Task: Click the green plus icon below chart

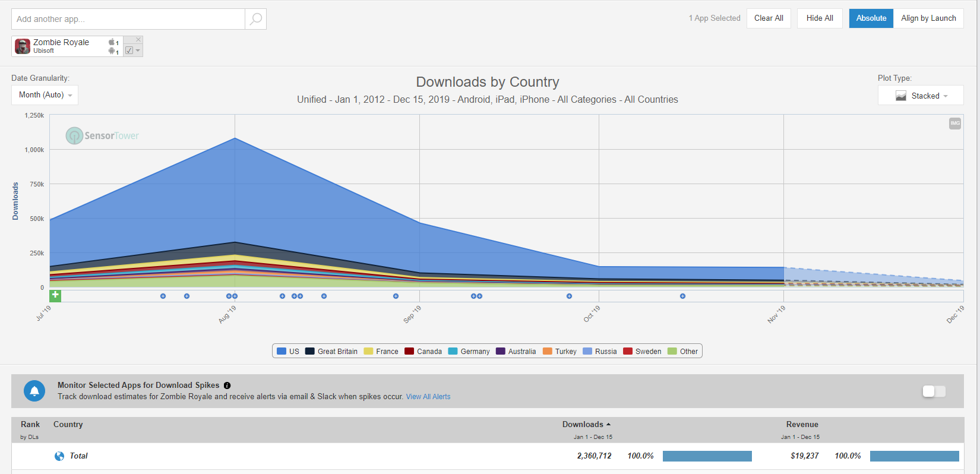Action: tap(55, 295)
